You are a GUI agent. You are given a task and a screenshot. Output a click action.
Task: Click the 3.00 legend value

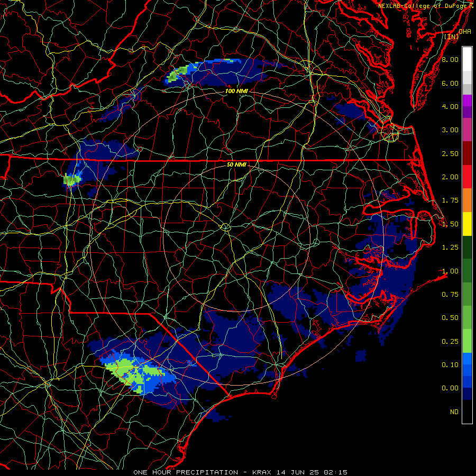pos(450,130)
